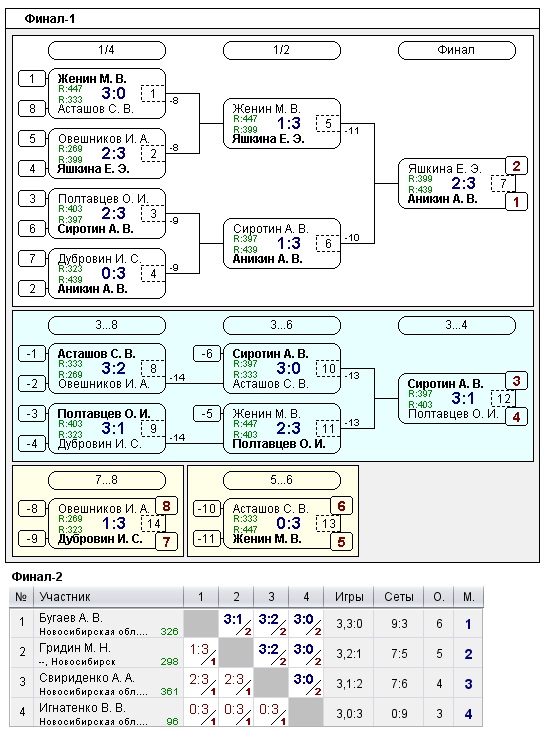
Task: Open the 5...6 bracket header
Action: point(282,480)
